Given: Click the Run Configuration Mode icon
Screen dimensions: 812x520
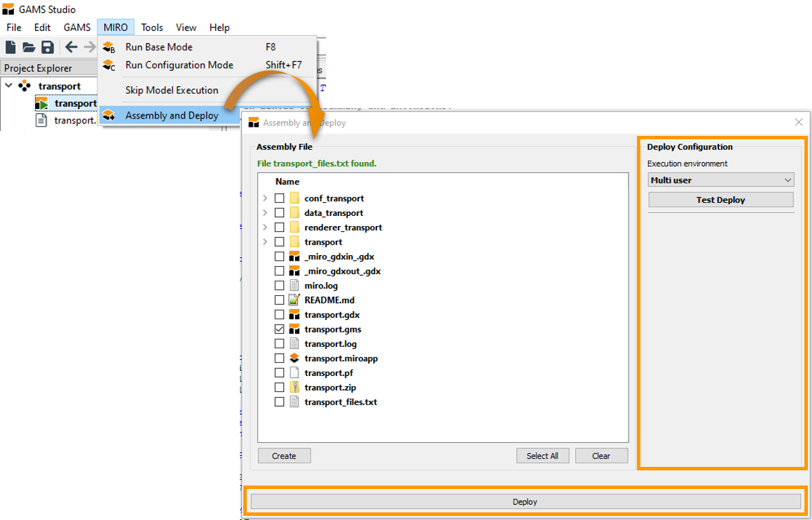Looking at the screenshot, I should coord(109,66).
